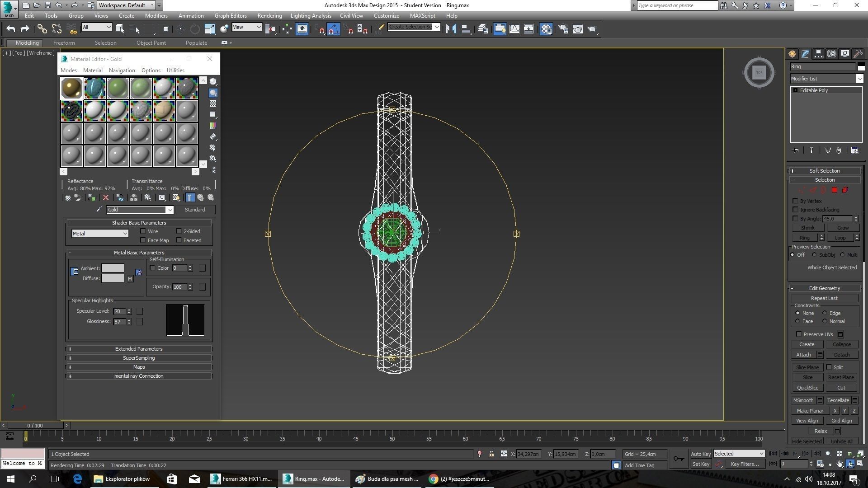This screenshot has width=868, height=488.
Task: Open Render Setup icon
Action: [x=563, y=29]
